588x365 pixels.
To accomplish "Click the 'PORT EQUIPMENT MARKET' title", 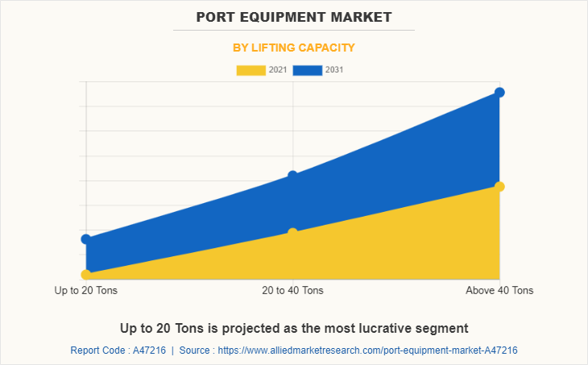I will click(x=294, y=17).
